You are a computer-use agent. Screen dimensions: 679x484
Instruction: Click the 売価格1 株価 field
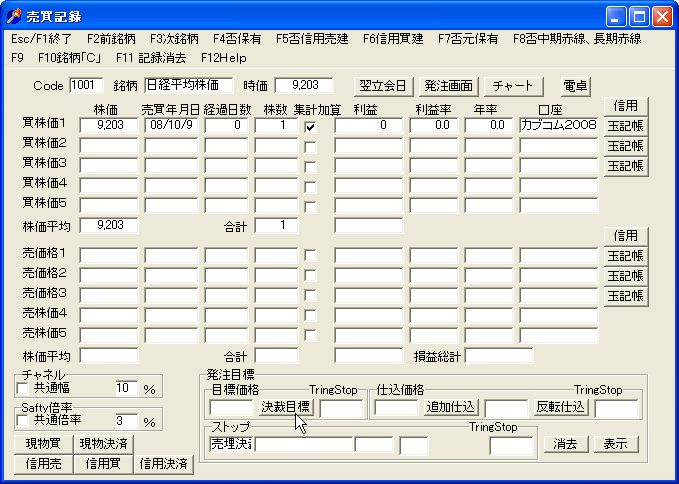(109, 255)
